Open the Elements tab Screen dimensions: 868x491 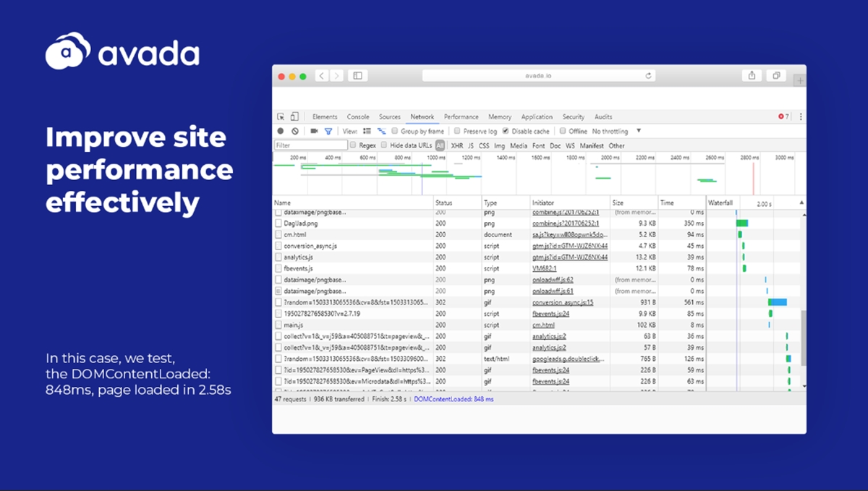click(325, 116)
